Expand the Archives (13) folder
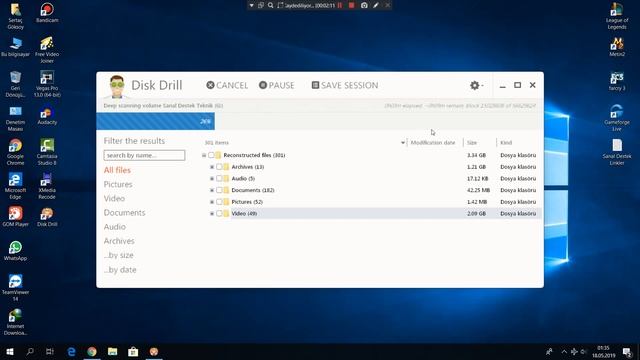The height and width of the screenshot is (360, 640). click(x=212, y=167)
